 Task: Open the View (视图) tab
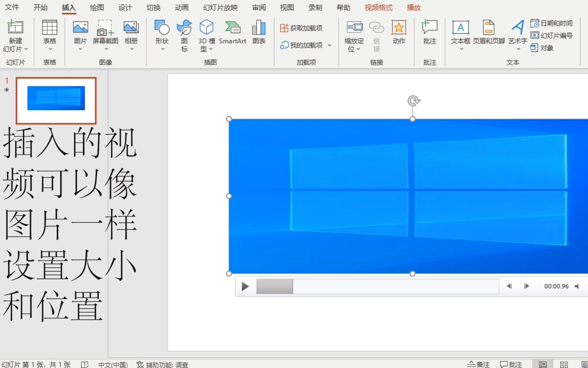287,7
